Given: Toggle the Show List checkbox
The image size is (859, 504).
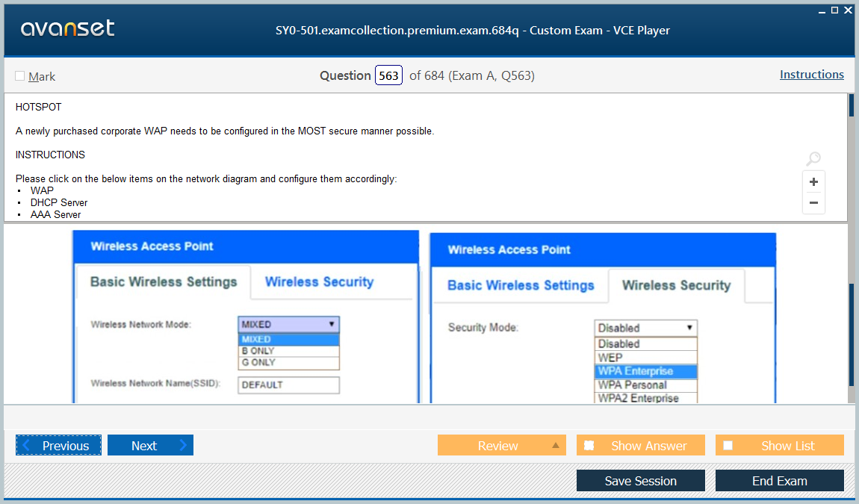Looking at the screenshot, I should coord(728,446).
